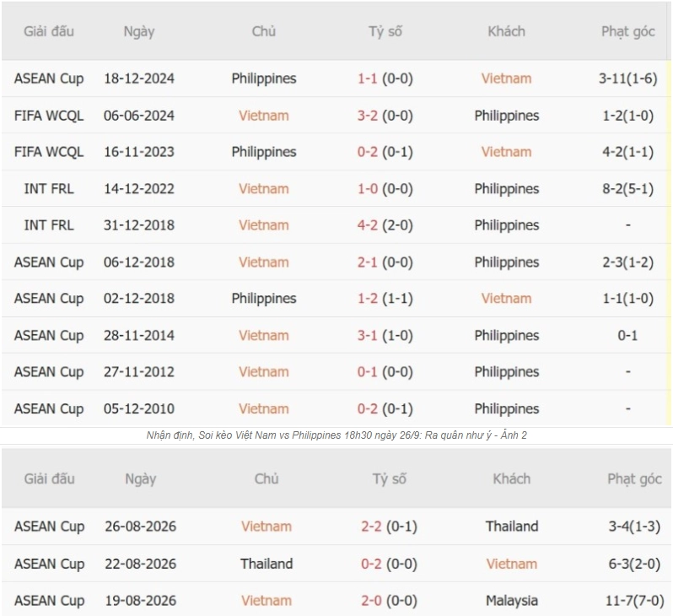Click corner stat 3-4(1-3)
Image resolution: width=673 pixels, height=616 pixels.
(x=634, y=527)
